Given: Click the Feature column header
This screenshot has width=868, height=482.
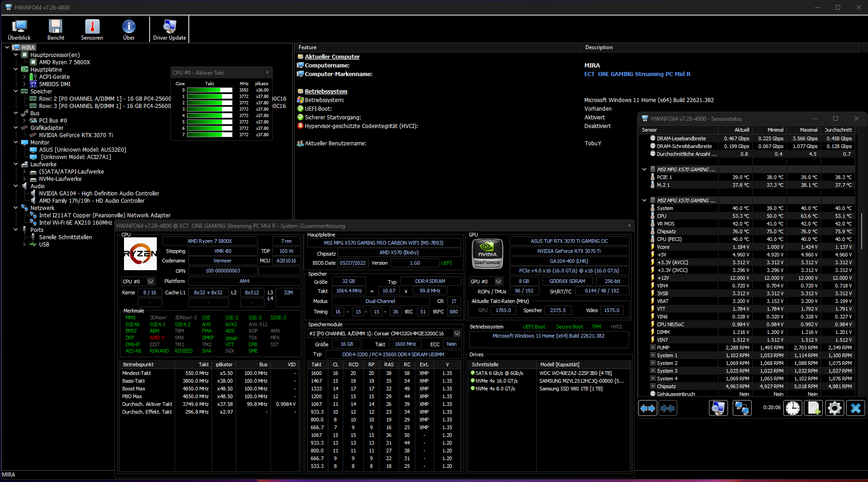Looking at the screenshot, I should coord(438,47).
